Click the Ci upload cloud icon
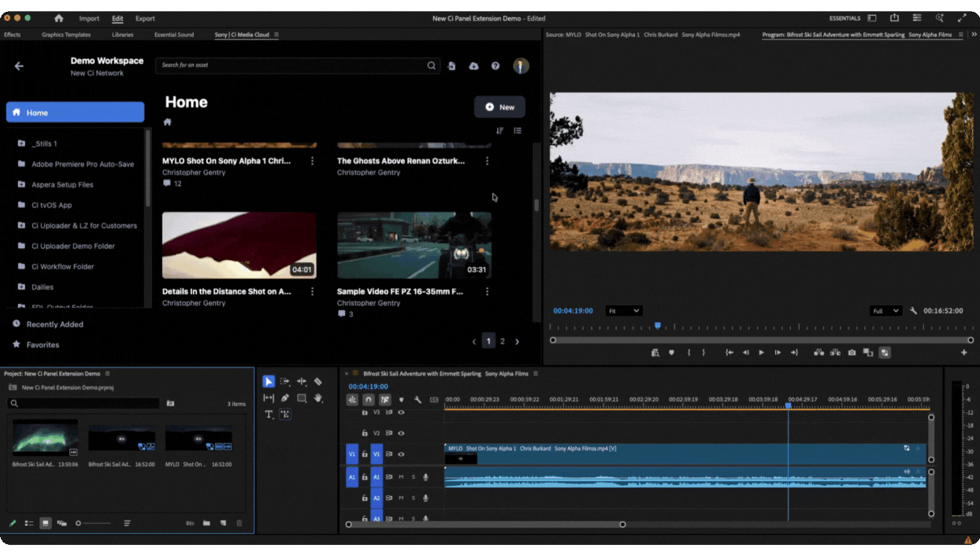 pos(473,66)
